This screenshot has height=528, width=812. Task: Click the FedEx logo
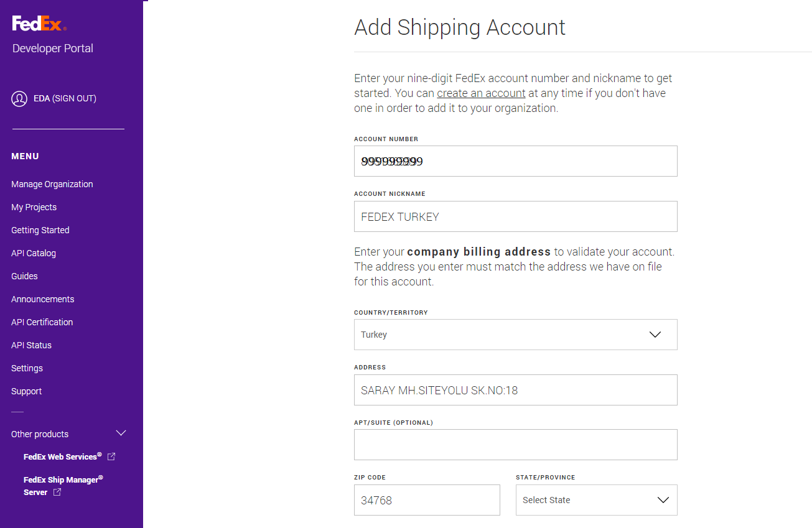click(x=39, y=24)
